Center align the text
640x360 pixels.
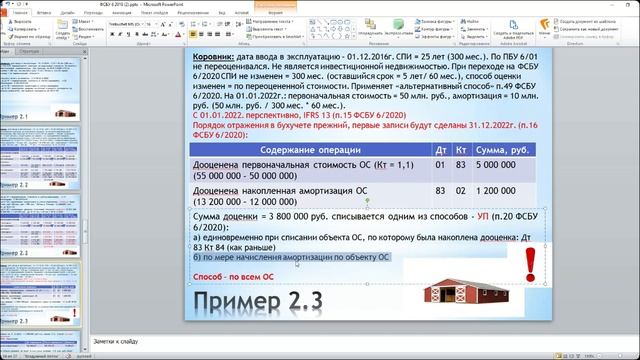[201, 35]
